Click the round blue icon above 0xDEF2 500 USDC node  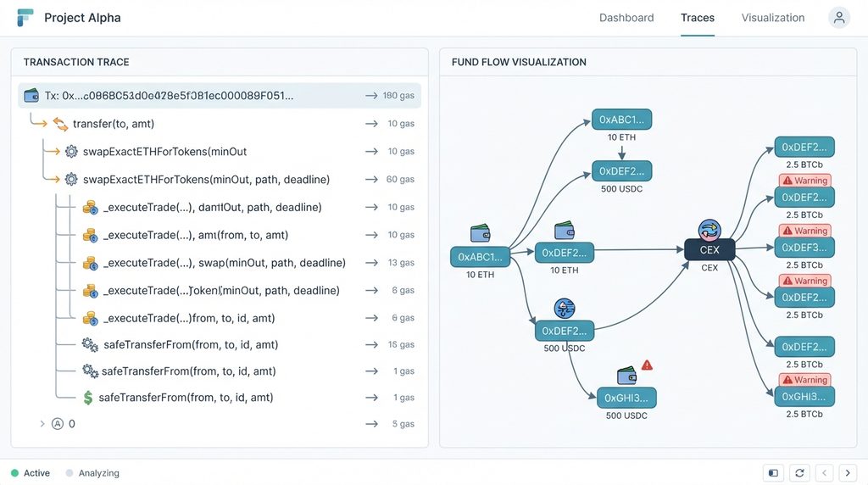point(564,309)
